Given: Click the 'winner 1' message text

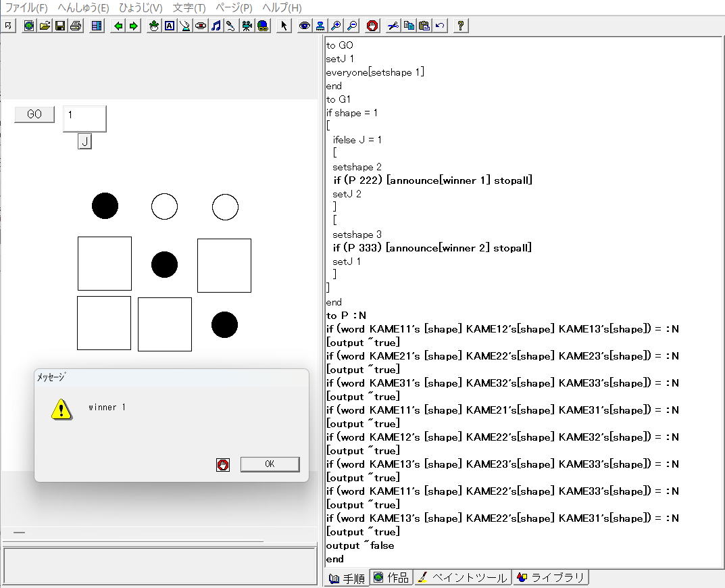Looking at the screenshot, I should 107,407.
